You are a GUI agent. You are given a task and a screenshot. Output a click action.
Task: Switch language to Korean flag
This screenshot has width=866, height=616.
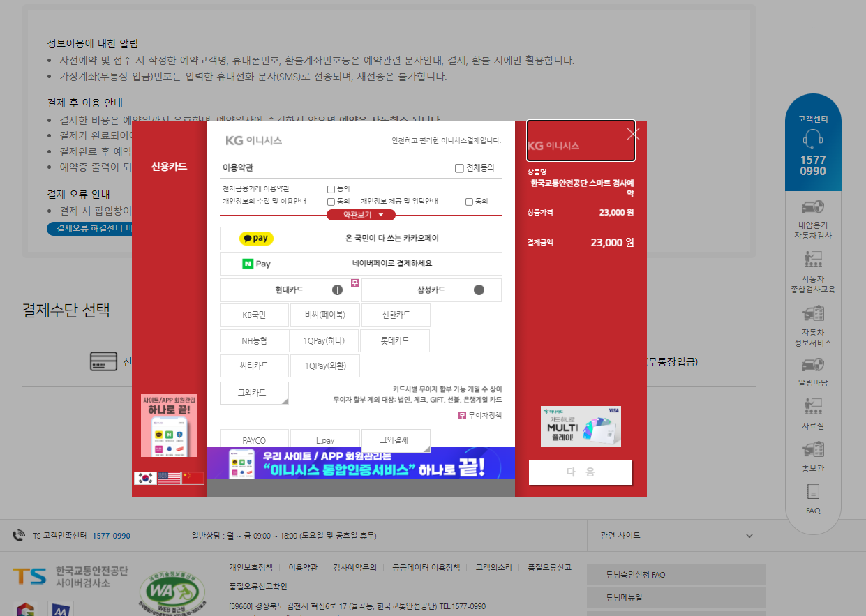(x=145, y=478)
